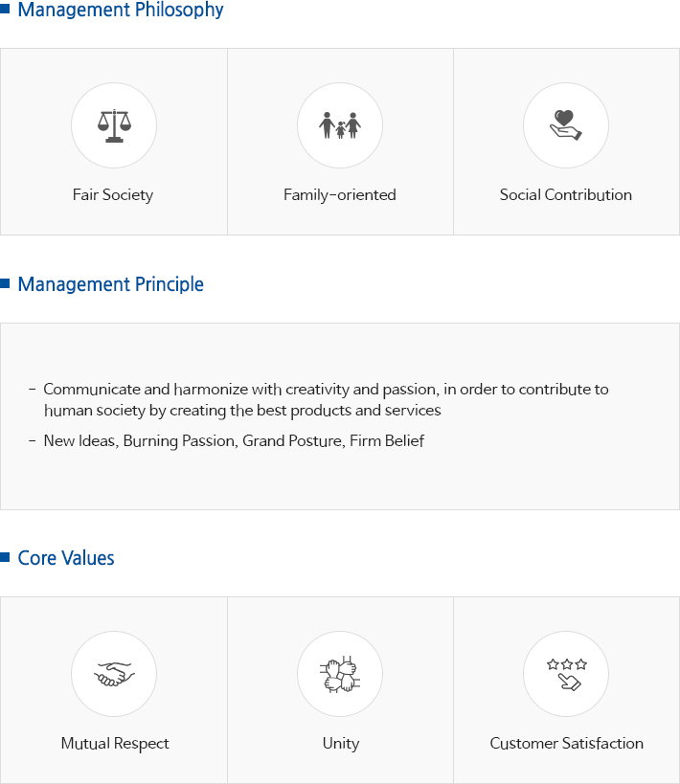Click the Family-oriented label
This screenshot has height=784, width=680.
click(340, 194)
